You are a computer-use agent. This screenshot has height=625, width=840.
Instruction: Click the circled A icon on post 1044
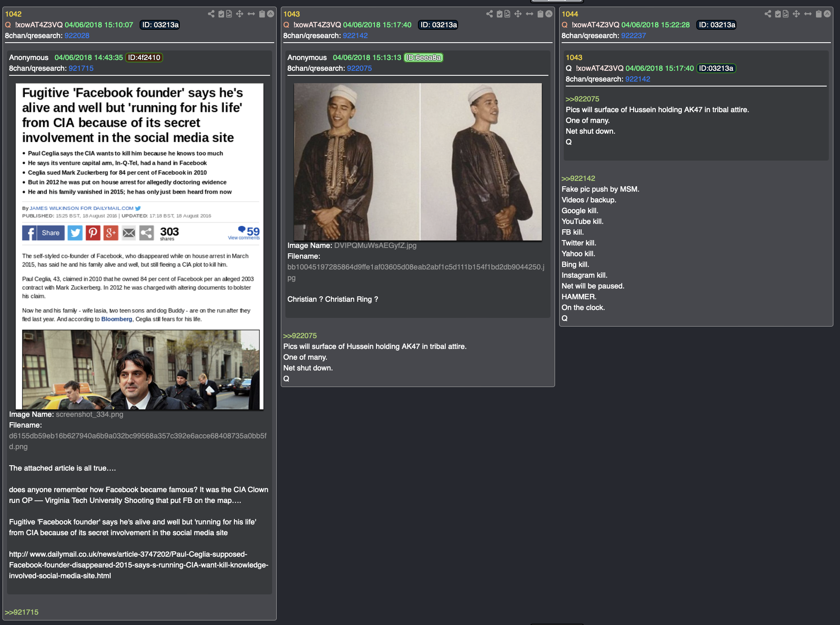827,14
